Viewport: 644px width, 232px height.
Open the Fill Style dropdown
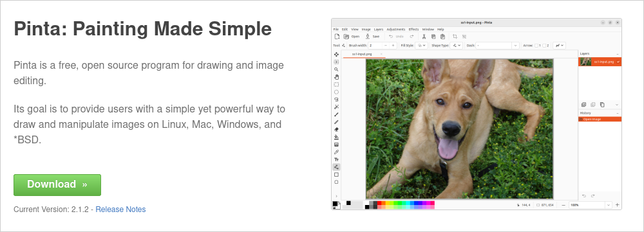point(422,46)
